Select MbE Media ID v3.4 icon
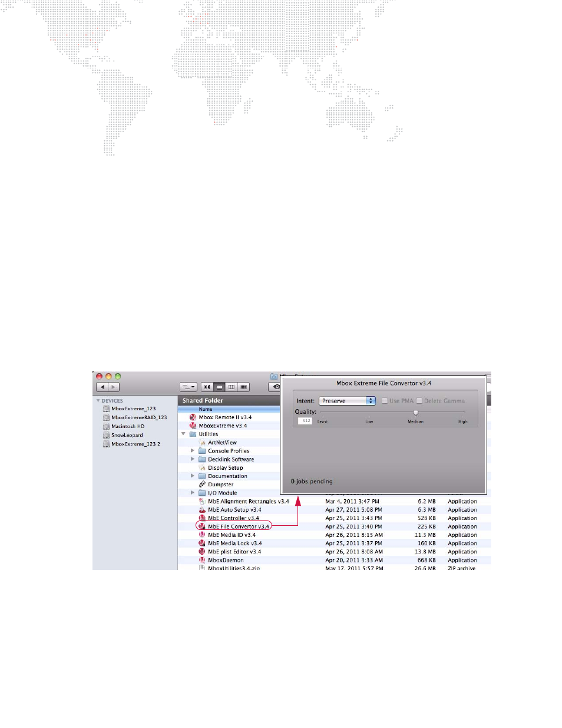 [x=202, y=535]
